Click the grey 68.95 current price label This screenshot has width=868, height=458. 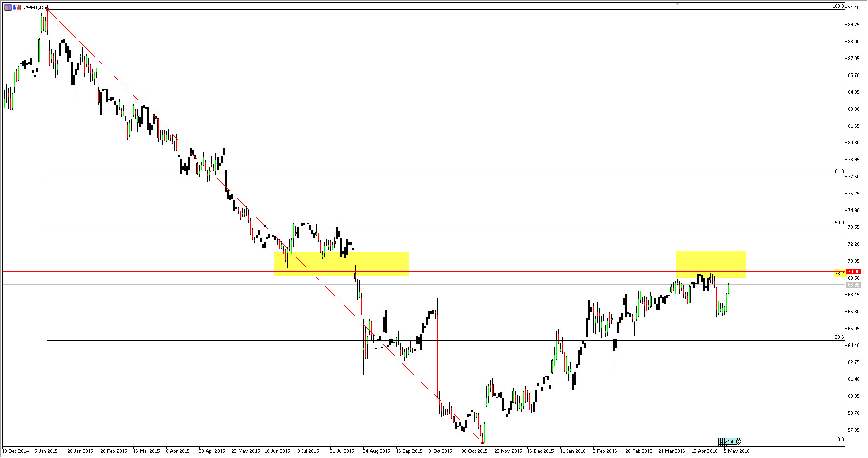(854, 284)
